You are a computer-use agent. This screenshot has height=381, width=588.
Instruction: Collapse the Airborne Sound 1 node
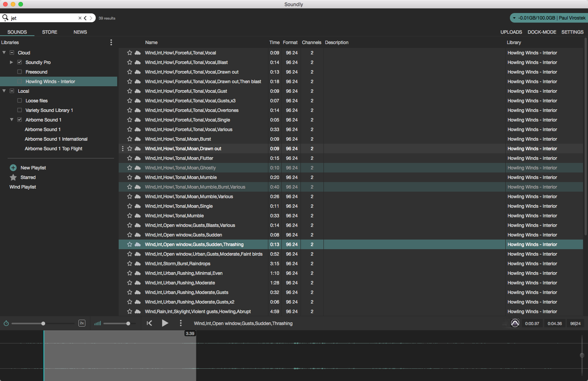11,120
